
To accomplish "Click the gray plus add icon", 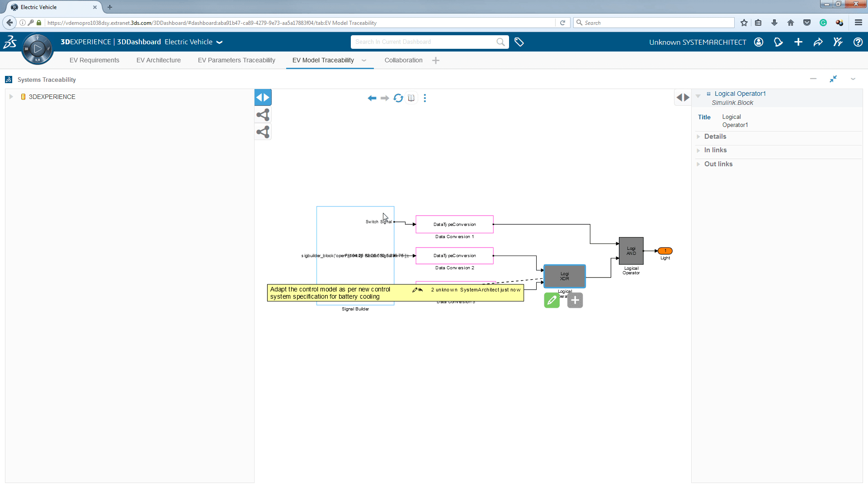I will coord(575,300).
